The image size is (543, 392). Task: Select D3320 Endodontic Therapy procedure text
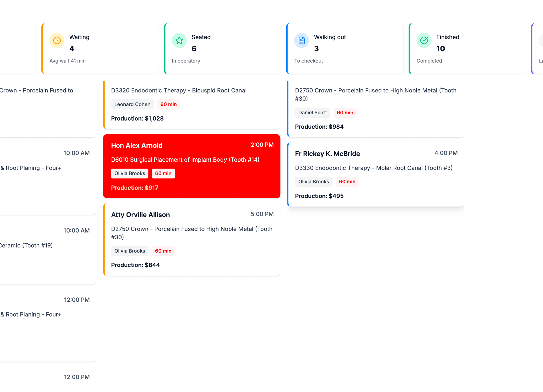click(179, 91)
